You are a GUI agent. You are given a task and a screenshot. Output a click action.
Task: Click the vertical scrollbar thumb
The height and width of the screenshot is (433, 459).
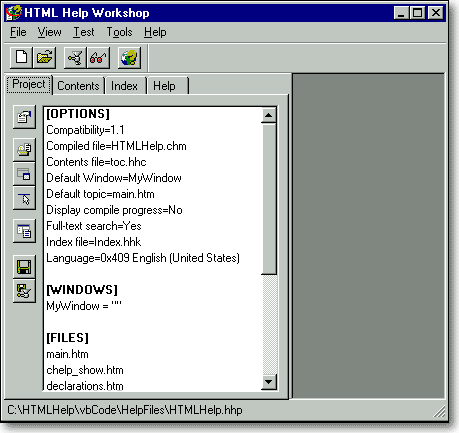269,199
